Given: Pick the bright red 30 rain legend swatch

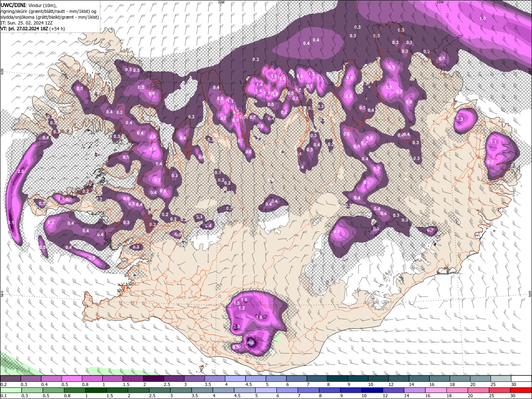Looking at the screenshot, I should click(x=521, y=390).
